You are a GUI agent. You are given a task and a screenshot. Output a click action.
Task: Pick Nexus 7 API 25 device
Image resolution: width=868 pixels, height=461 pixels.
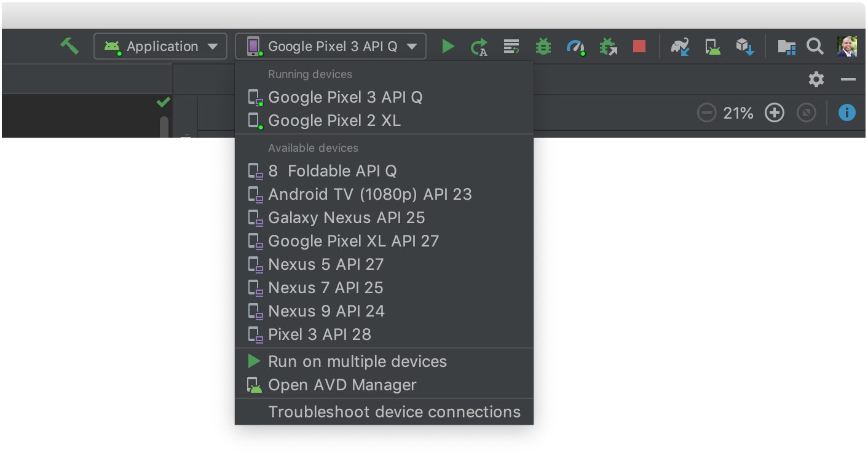click(384, 288)
